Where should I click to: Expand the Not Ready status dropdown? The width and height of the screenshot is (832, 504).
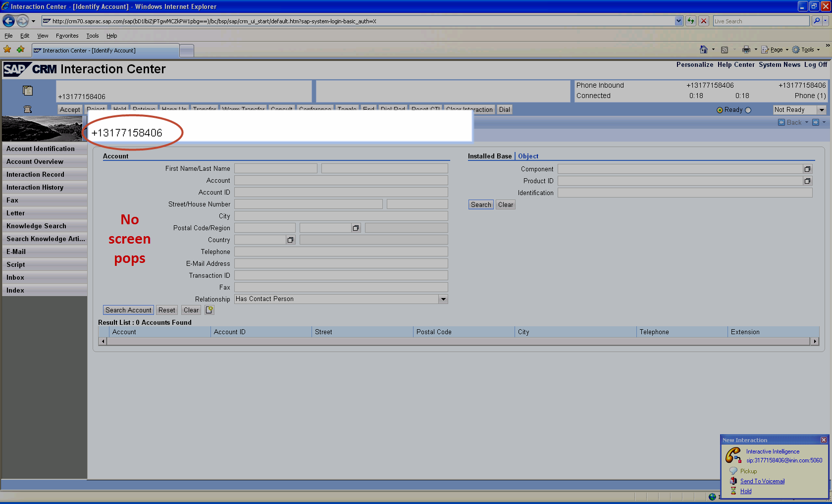(x=822, y=110)
